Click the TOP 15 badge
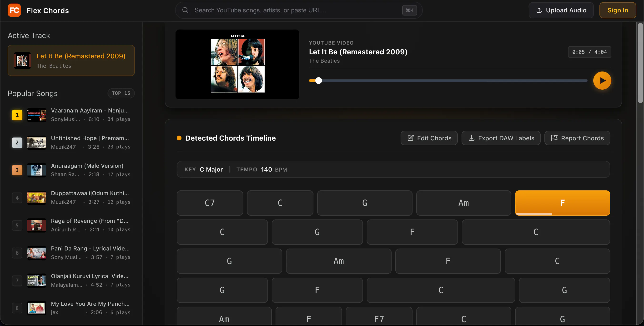 121,93
